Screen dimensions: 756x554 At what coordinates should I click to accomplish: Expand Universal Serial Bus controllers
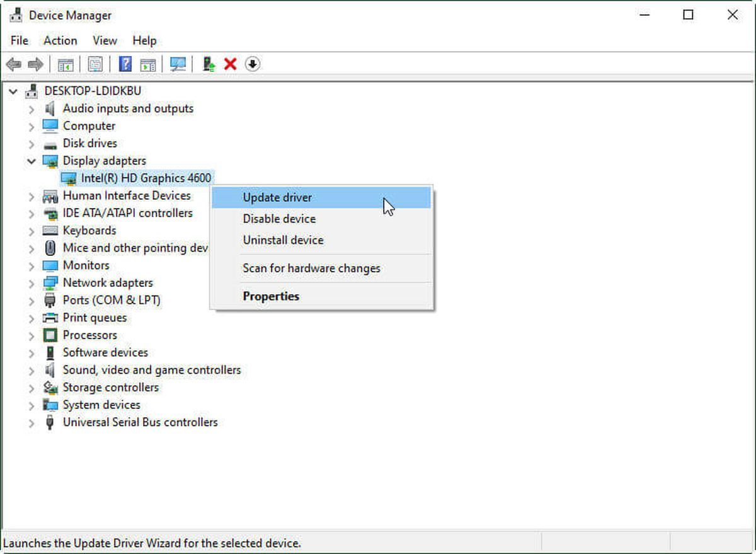pyautogui.click(x=31, y=423)
